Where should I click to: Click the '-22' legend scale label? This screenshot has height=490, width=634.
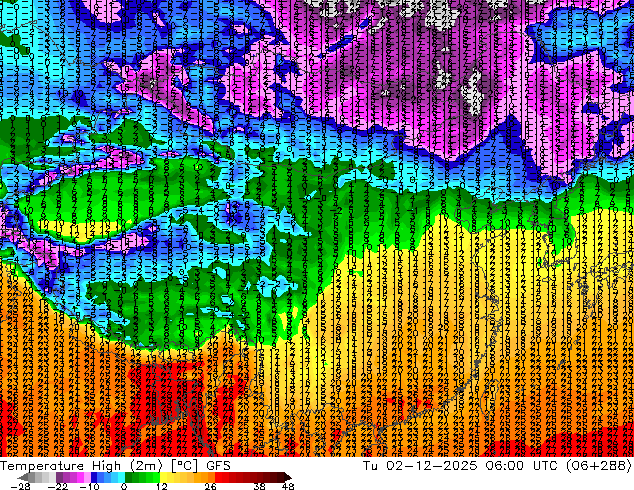pyautogui.click(x=57, y=486)
